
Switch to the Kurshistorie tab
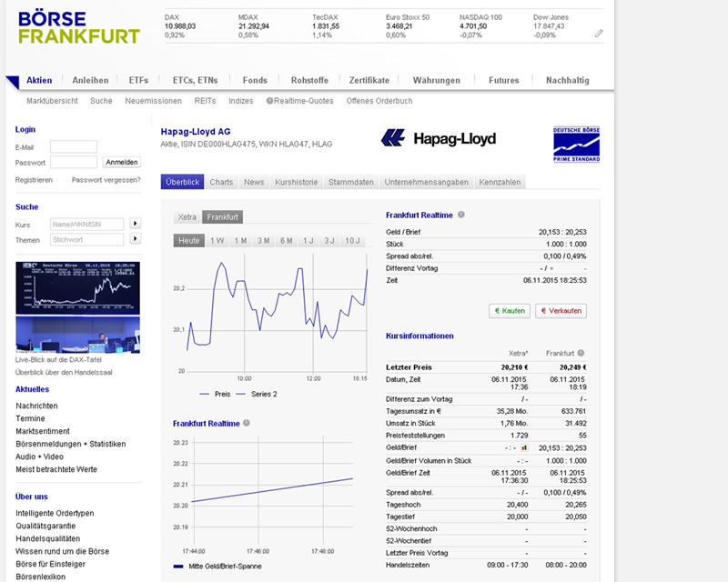tap(297, 182)
